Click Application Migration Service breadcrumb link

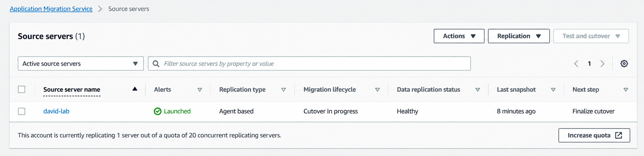point(51,9)
